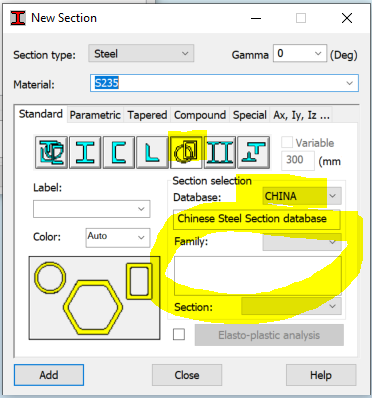Image resolution: width=372 pixels, height=398 pixels.
Task: Select the channel C-section icon
Action: [x=119, y=152]
